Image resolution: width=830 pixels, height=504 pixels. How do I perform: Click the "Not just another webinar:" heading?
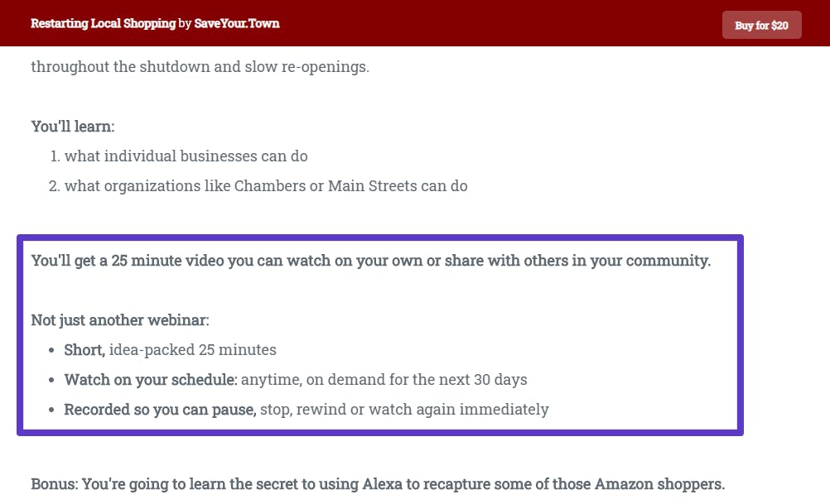(120, 320)
